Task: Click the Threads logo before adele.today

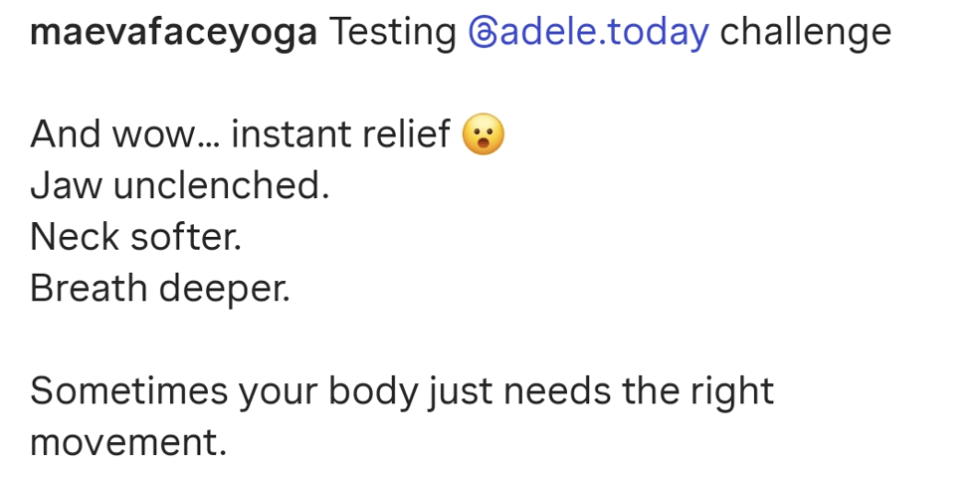Action: [x=481, y=34]
